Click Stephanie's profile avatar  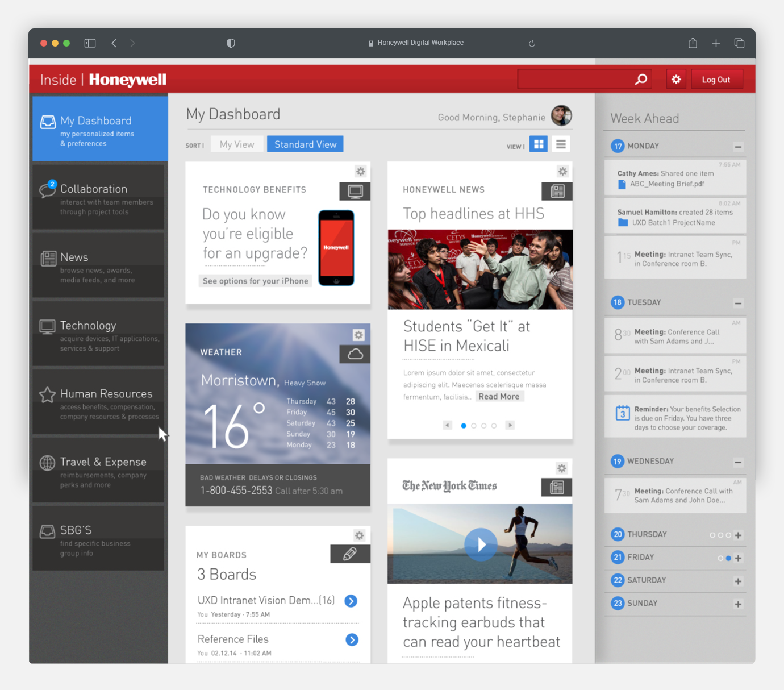coord(561,115)
